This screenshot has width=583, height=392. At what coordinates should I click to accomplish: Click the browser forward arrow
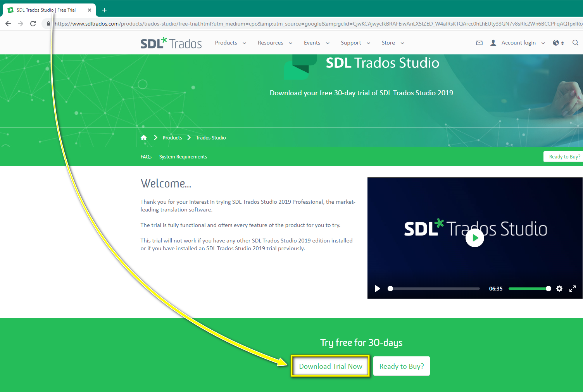click(21, 24)
